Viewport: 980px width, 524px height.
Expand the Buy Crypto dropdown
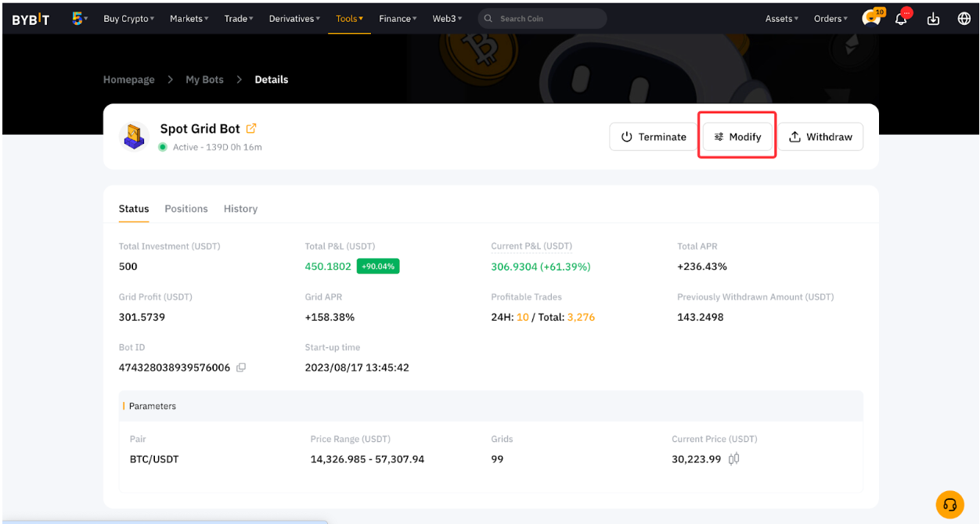pyautogui.click(x=128, y=19)
